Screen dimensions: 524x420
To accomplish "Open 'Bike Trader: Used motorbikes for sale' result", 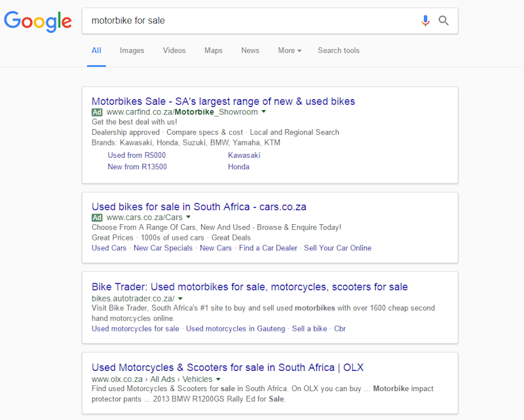I will [x=250, y=287].
